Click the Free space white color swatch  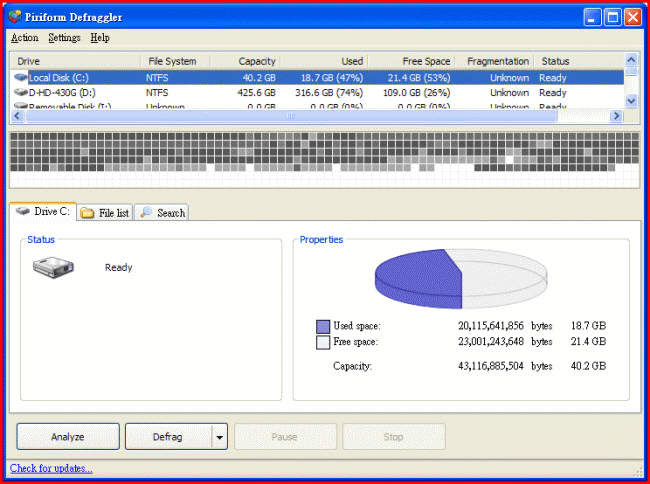323,342
